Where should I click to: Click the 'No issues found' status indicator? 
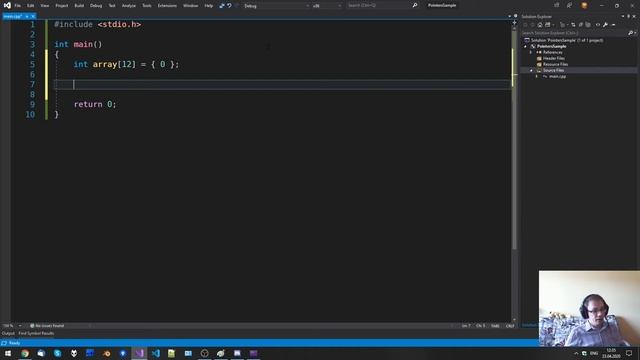(47, 326)
